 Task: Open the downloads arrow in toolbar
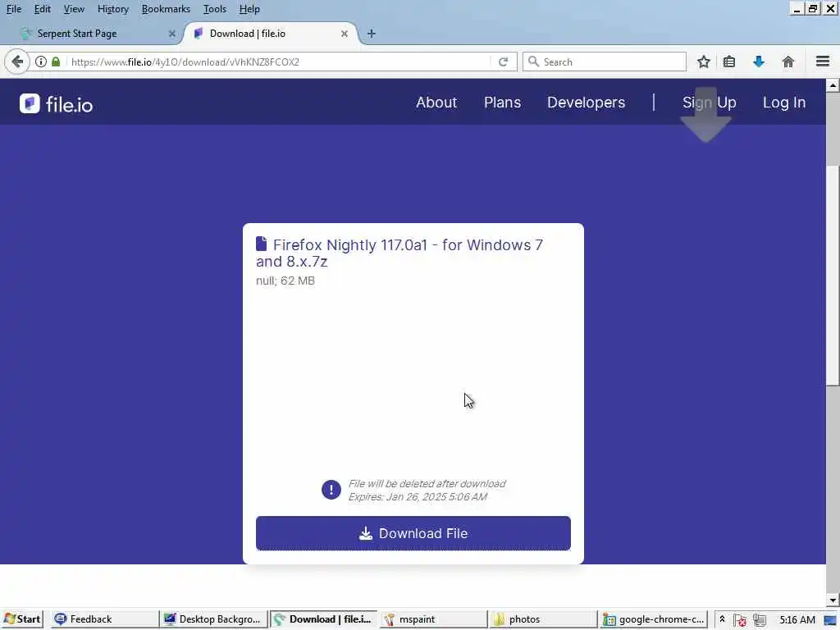point(759,62)
